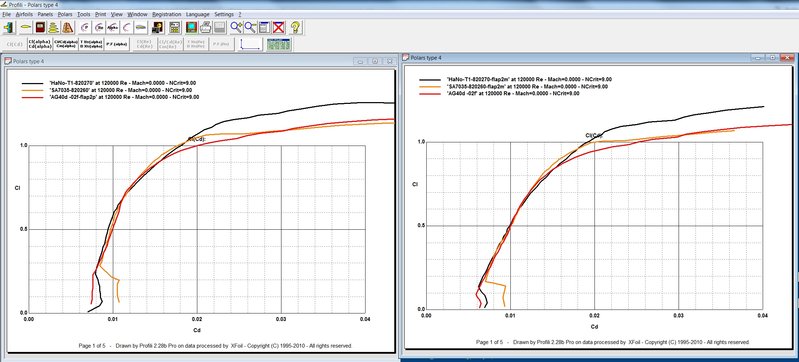Click the red X close-all icon
This screenshot has width=799, height=362.
coord(278,27)
